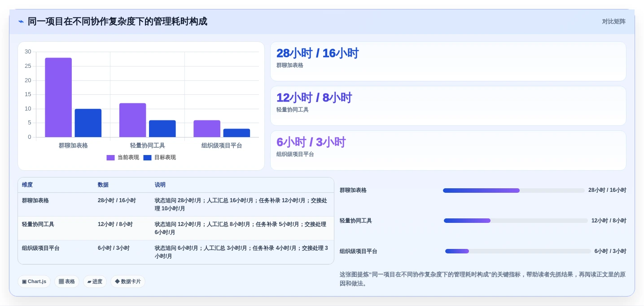The height and width of the screenshot is (306, 644).
Task: Click the blue header icon beside the title
Action: pos(21,22)
